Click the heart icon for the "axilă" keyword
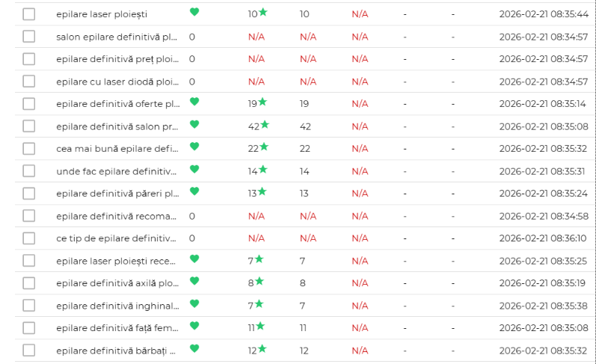 (x=194, y=281)
